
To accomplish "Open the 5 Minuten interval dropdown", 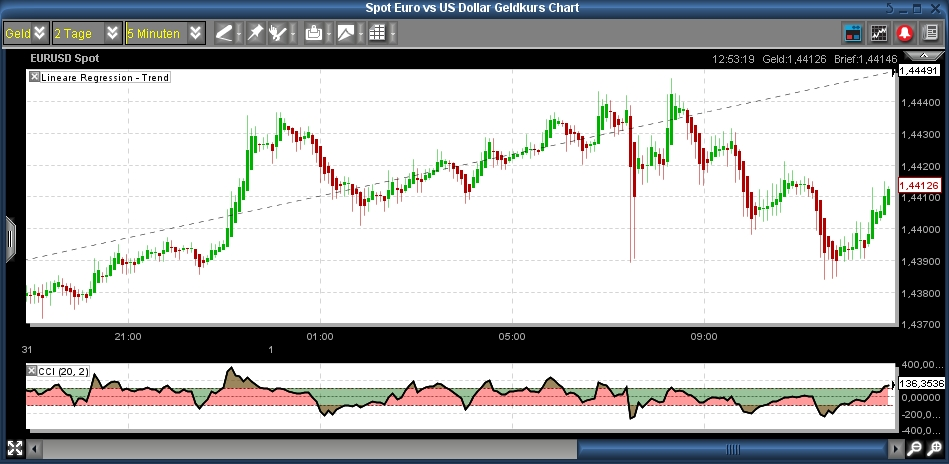I will tap(165, 33).
